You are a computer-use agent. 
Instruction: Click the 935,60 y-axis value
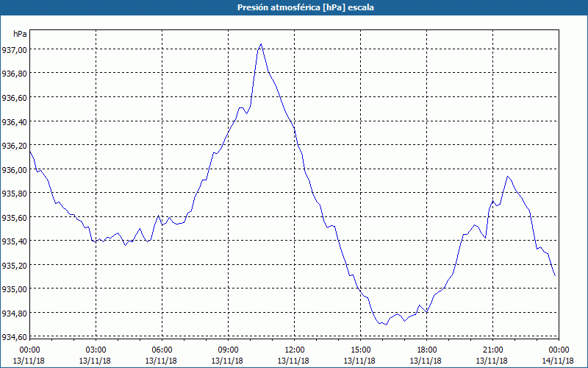(14, 217)
